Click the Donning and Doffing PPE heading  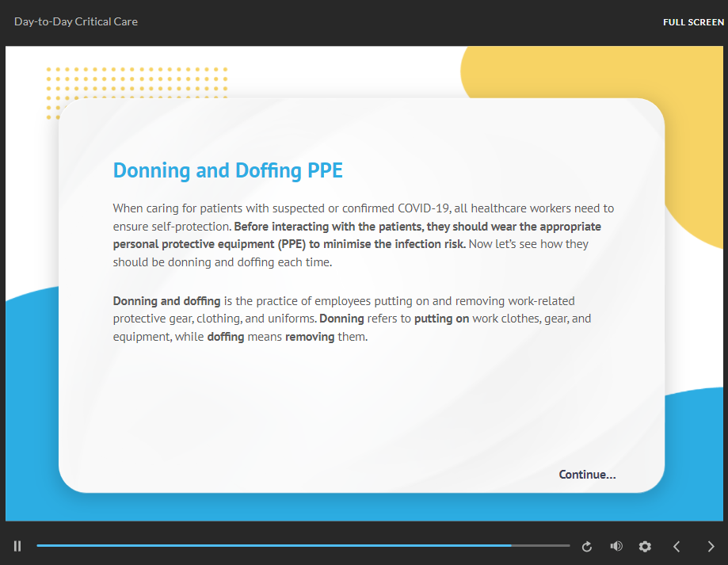tap(228, 170)
